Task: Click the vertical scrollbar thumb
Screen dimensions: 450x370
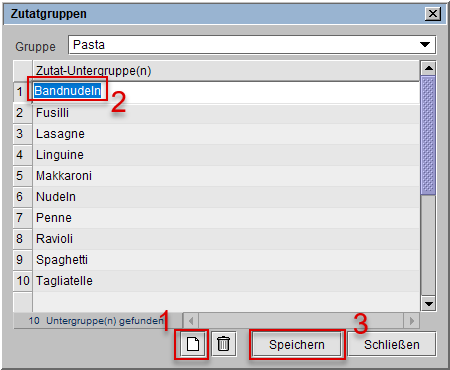Action: pyautogui.click(x=428, y=135)
